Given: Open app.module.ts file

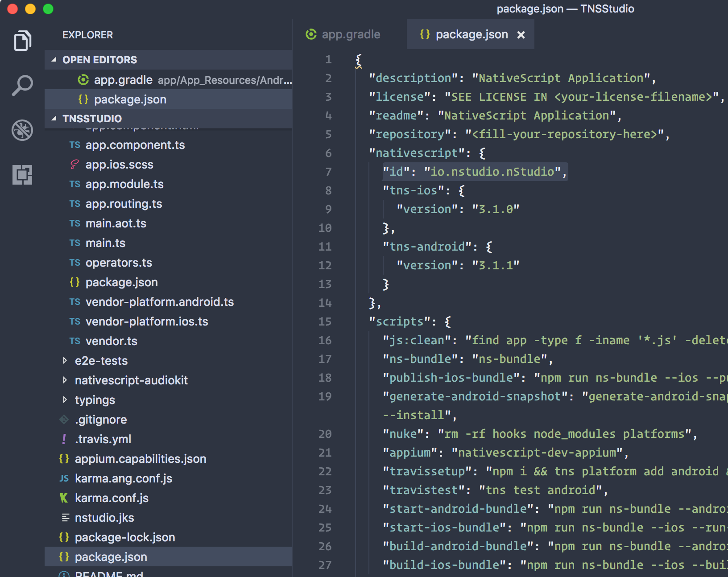Looking at the screenshot, I should 169,184.
